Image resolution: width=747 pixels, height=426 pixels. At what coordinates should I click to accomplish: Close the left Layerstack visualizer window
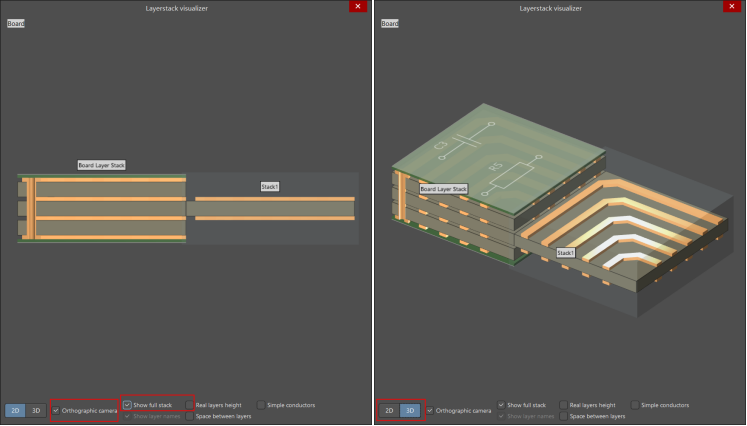click(x=357, y=6)
